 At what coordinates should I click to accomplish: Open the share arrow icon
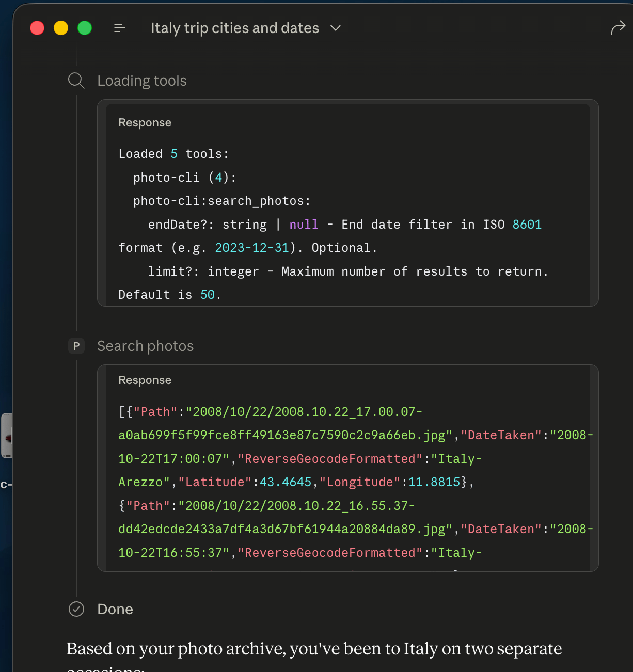coord(618,27)
